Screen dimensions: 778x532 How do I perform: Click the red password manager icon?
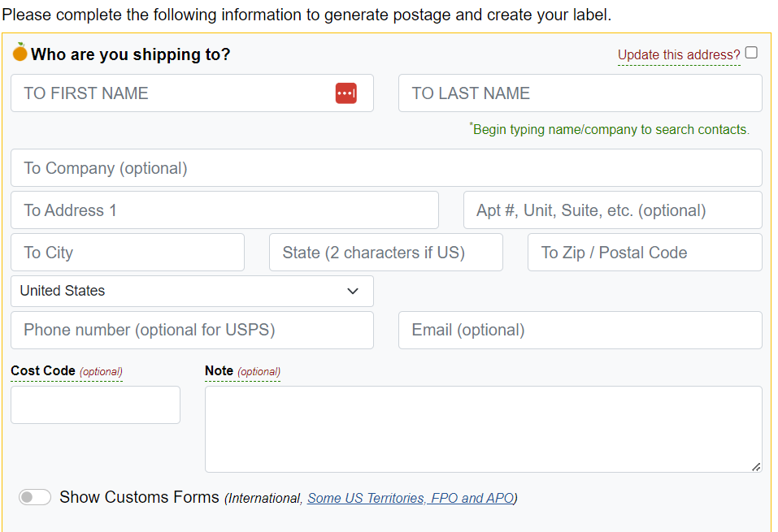[x=346, y=93]
